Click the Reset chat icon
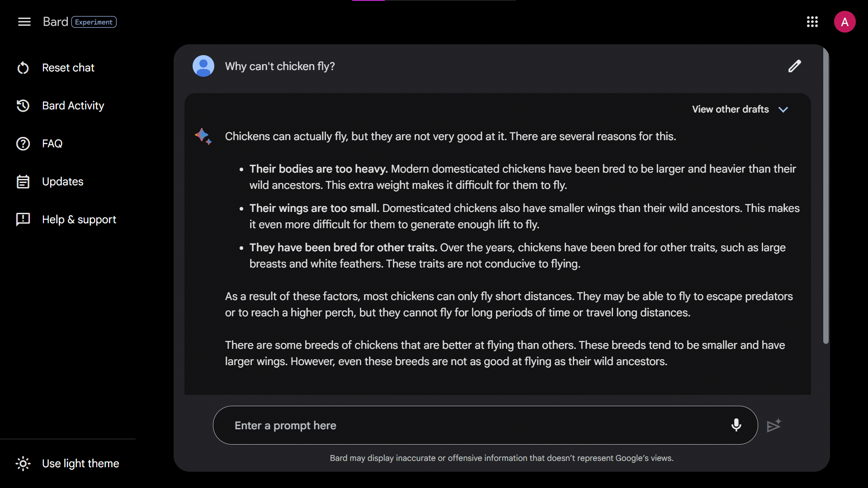Image resolution: width=868 pixels, height=488 pixels. [x=23, y=68]
